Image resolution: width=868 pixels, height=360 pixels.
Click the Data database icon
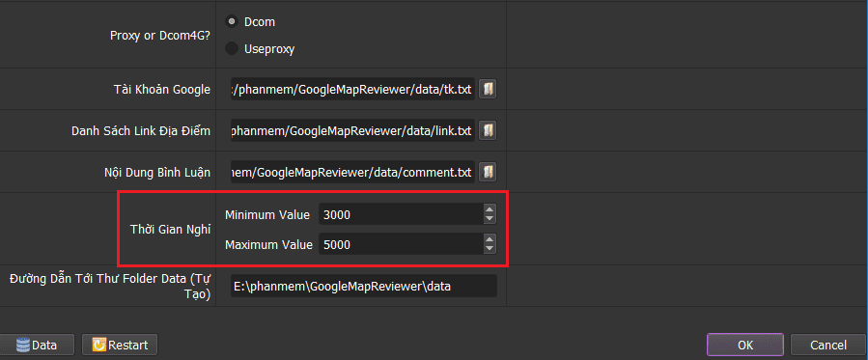pos(23,346)
